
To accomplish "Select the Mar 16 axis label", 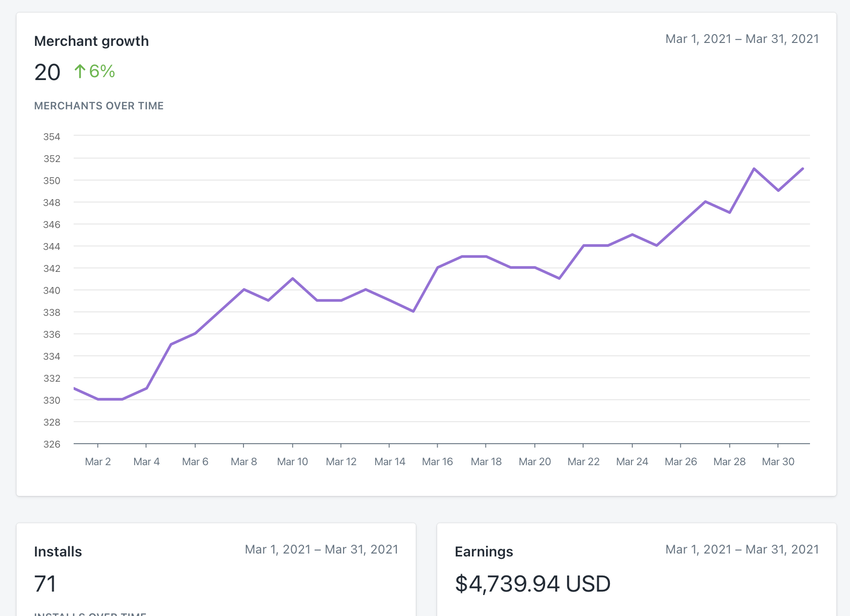I will [x=438, y=461].
